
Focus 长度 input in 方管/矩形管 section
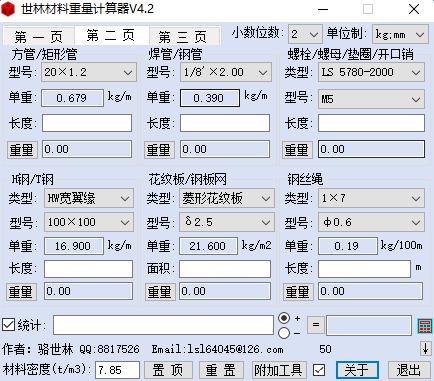[x=87, y=123]
